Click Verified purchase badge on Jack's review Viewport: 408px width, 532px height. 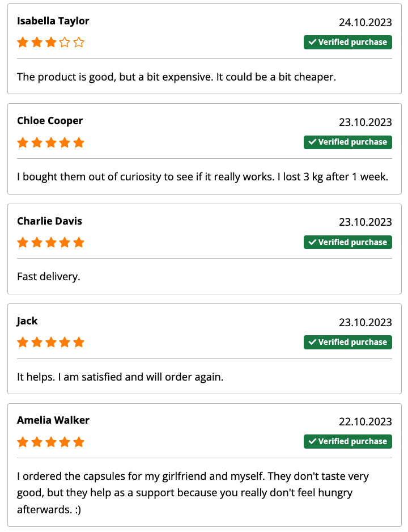pyautogui.click(x=348, y=342)
